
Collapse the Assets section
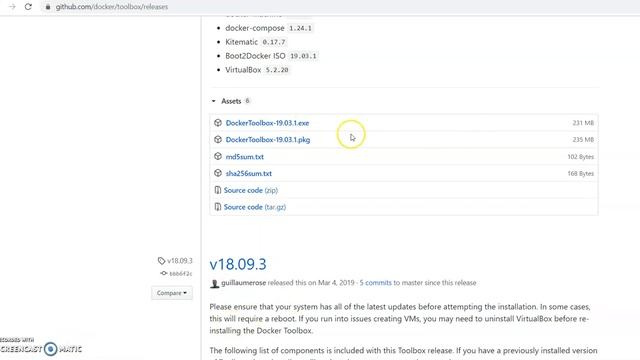tap(213, 101)
